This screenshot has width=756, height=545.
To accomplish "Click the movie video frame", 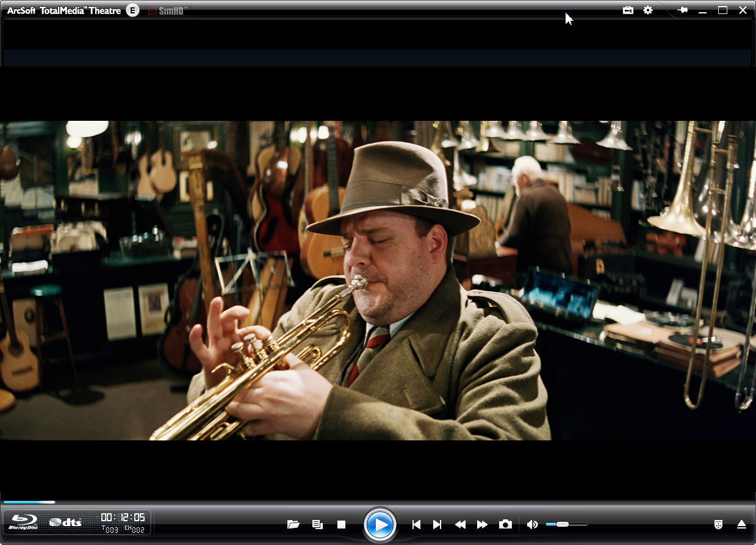I will coord(378,280).
